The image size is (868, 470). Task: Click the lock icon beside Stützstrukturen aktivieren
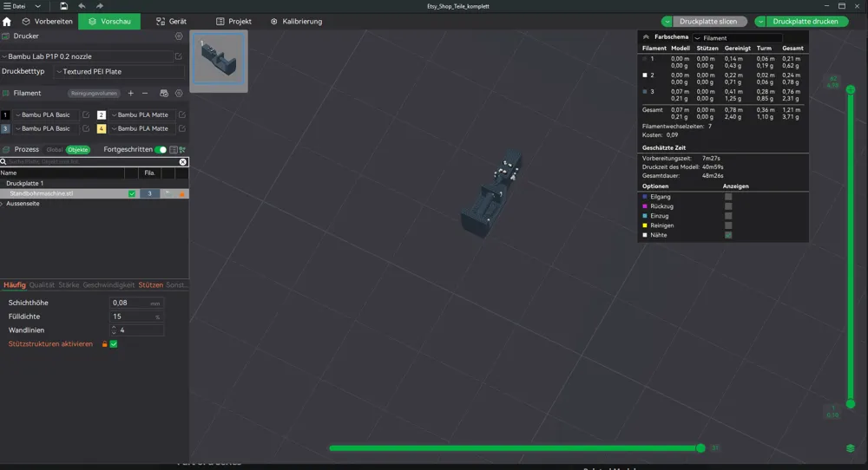tap(104, 344)
